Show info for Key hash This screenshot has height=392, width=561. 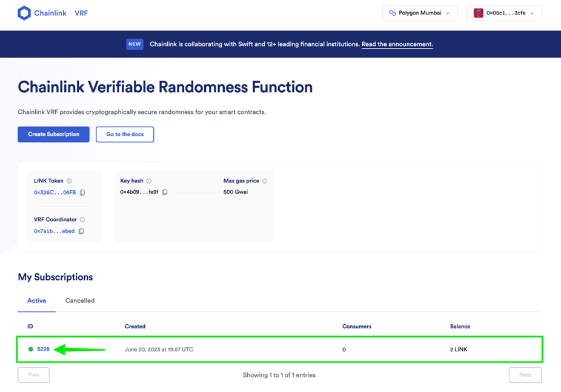pyautogui.click(x=149, y=181)
